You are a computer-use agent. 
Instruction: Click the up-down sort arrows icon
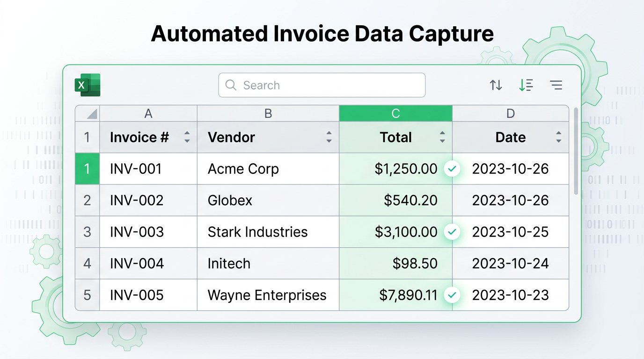(x=496, y=85)
